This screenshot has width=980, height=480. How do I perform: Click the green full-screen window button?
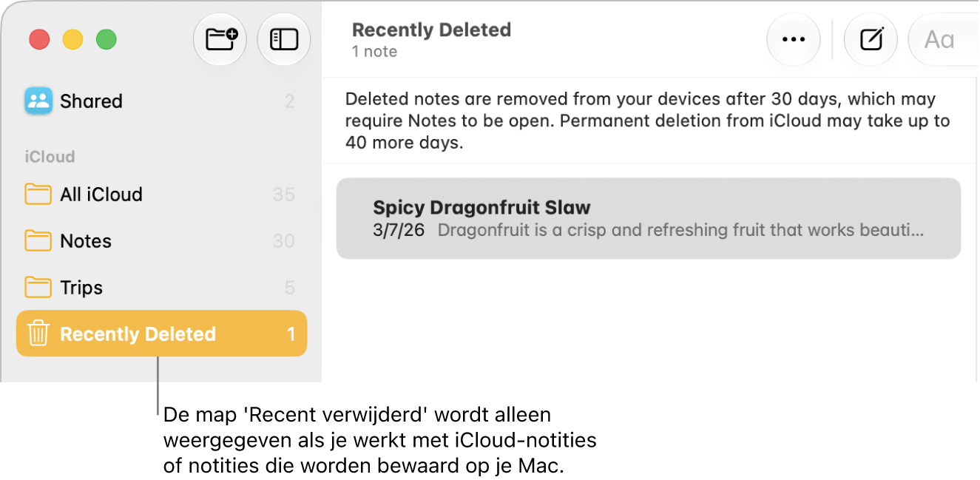[107, 39]
